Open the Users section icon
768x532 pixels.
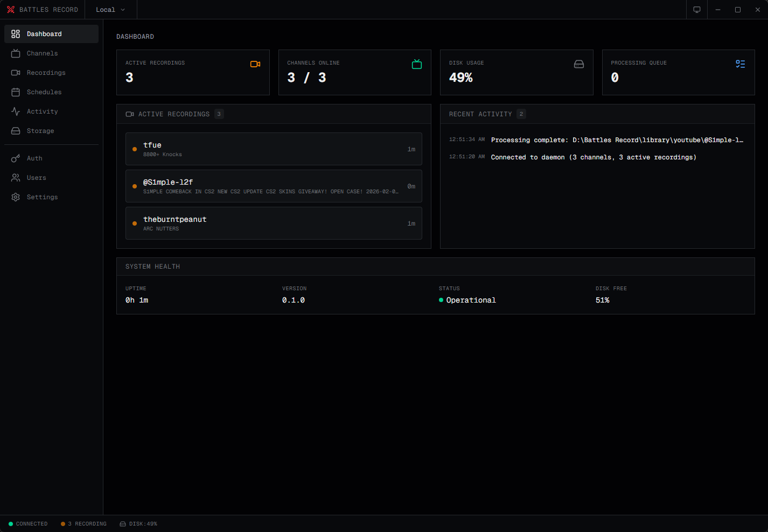pyautogui.click(x=16, y=177)
